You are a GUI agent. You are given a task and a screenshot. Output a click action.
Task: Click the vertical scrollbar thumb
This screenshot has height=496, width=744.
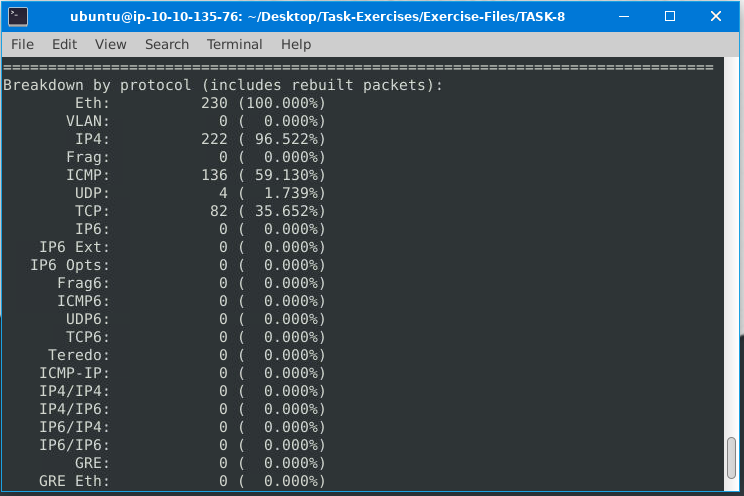[734, 459]
